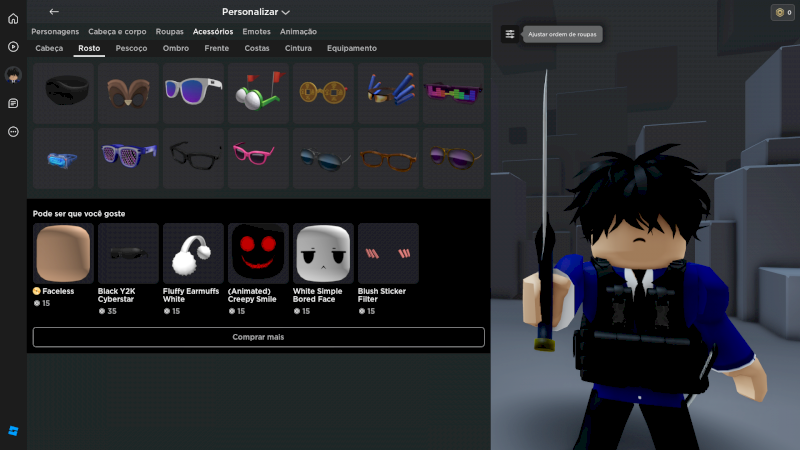Equip the brown owl mask accessory
The image size is (800, 450).
[129, 93]
